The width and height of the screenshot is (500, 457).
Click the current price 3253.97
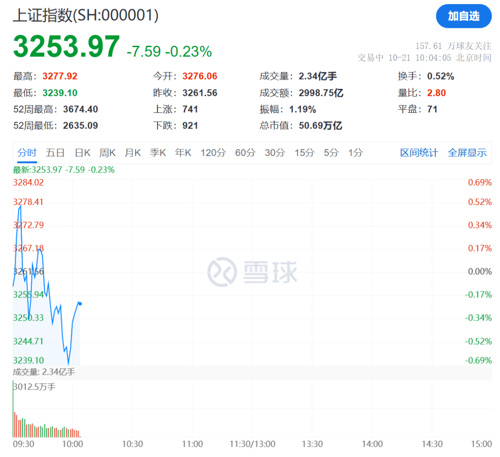coord(66,46)
